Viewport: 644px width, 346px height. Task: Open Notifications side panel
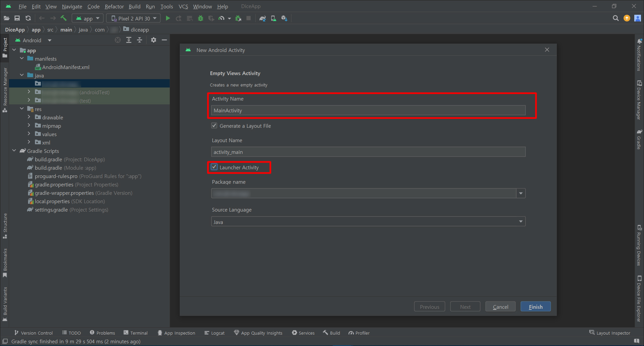coord(639,55)
